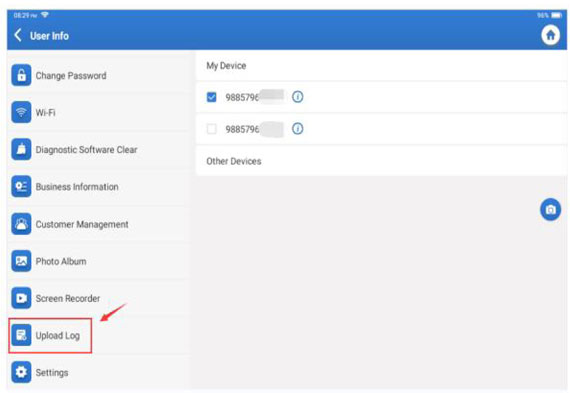Open Business Information section

98,186
